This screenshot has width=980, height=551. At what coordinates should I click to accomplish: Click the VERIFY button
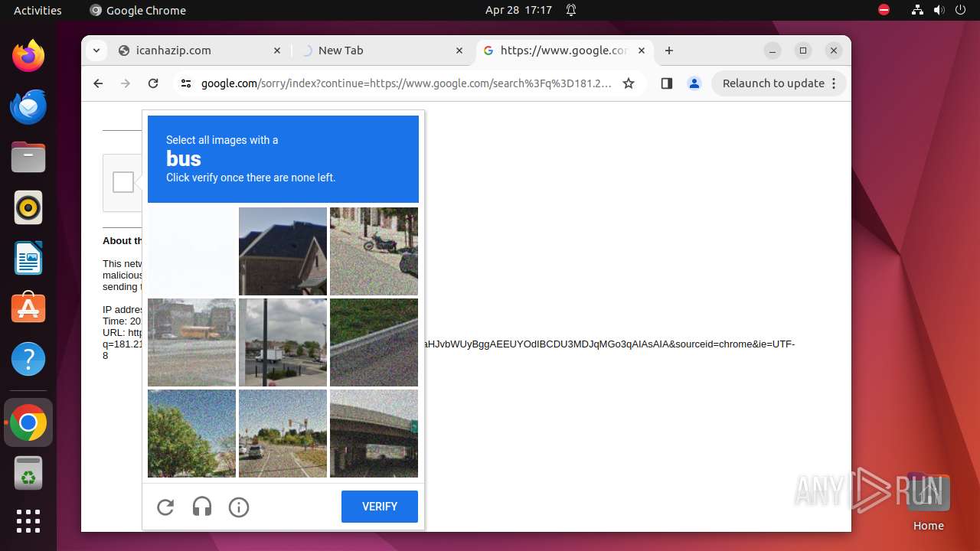pos(380,507)
